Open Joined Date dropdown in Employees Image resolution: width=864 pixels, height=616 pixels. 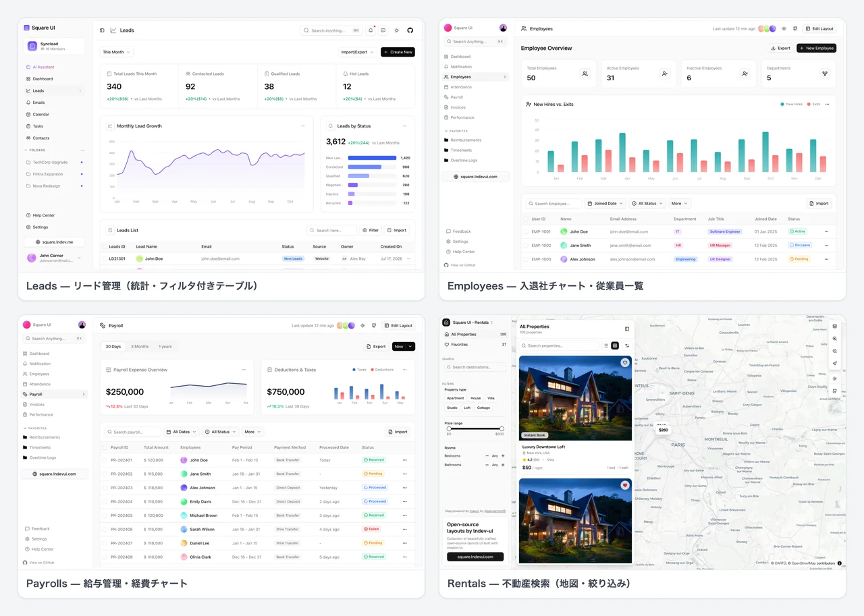pos(605,203)
